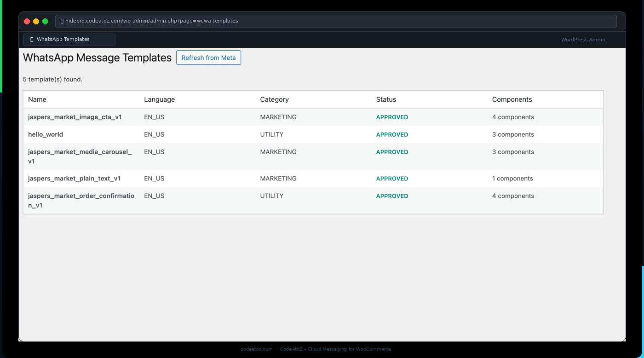Click 3 components in hello_world row
Viewport: 644px width, 358px height.
[513, 134]
